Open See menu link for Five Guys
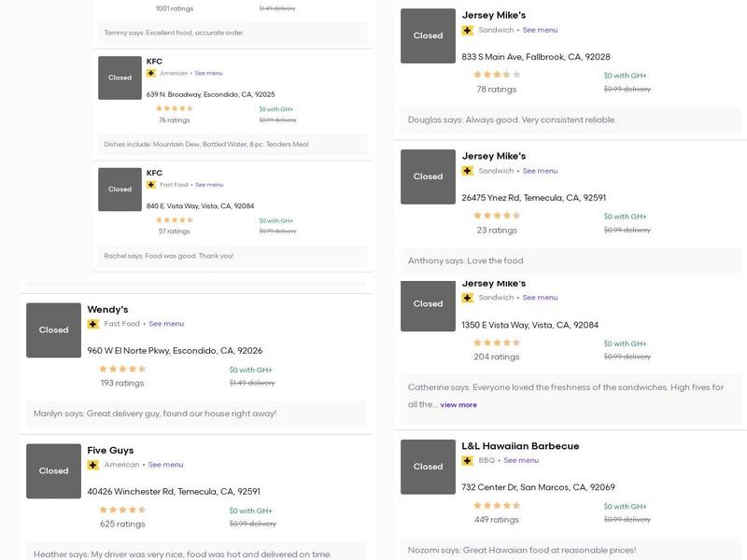747x560 pixels. [165, 465]
